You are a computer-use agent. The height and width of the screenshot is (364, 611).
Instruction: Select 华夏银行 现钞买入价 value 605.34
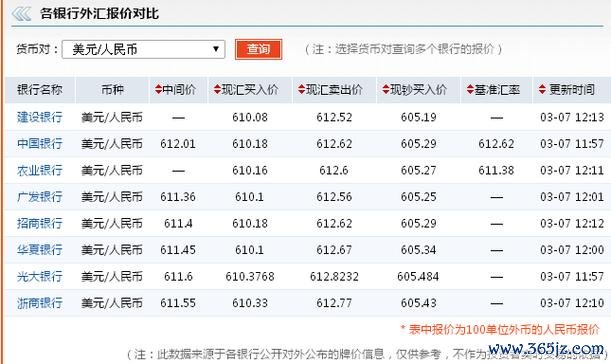click(419, 250)
